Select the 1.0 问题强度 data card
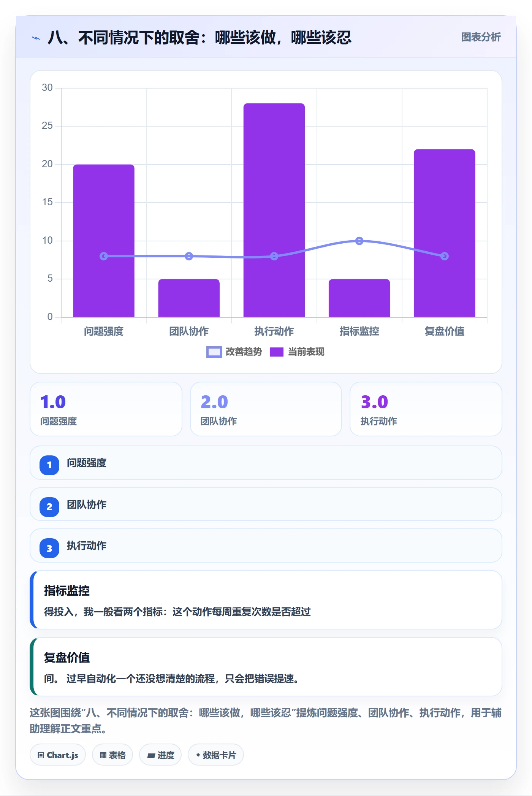 [x=106, y=409]
